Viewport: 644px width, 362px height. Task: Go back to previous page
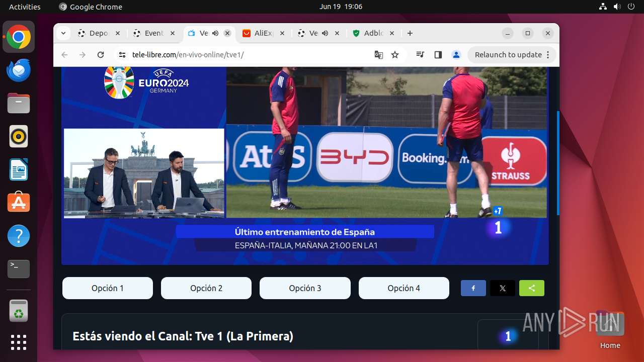click(x=64, y=55)
